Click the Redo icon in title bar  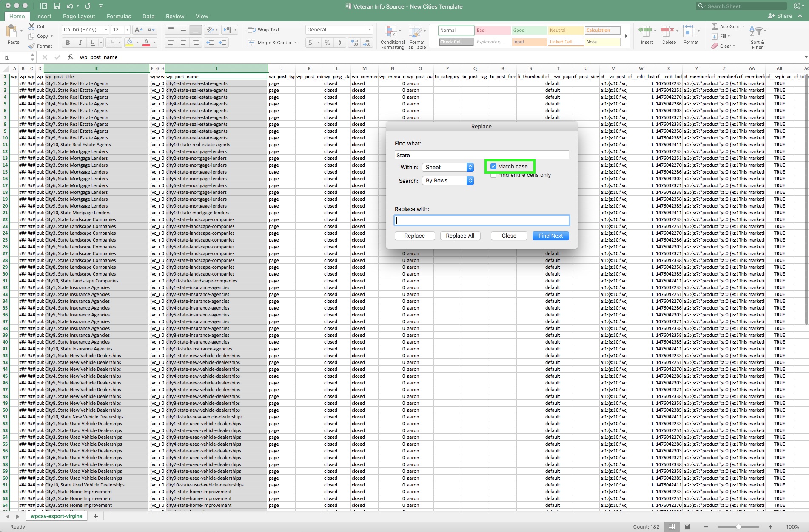88,6
